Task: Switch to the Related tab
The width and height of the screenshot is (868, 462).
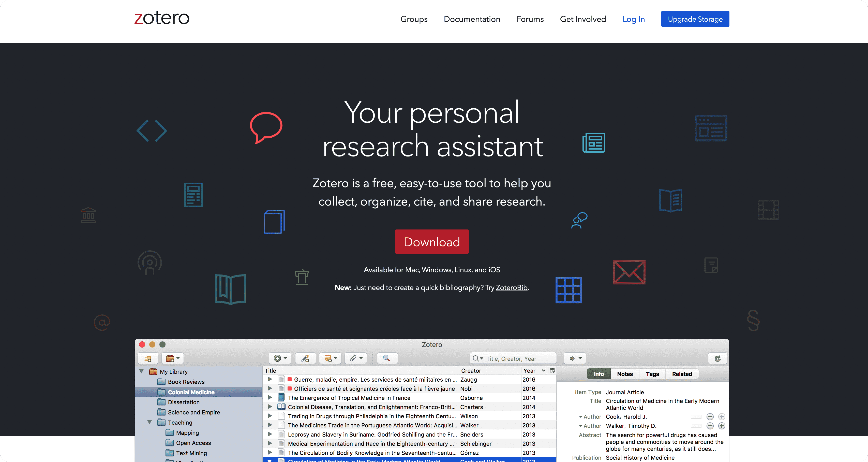Action: [x=682, y=374]
